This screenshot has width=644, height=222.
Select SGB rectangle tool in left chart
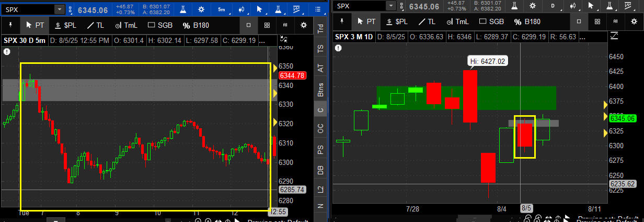[161, 25]
